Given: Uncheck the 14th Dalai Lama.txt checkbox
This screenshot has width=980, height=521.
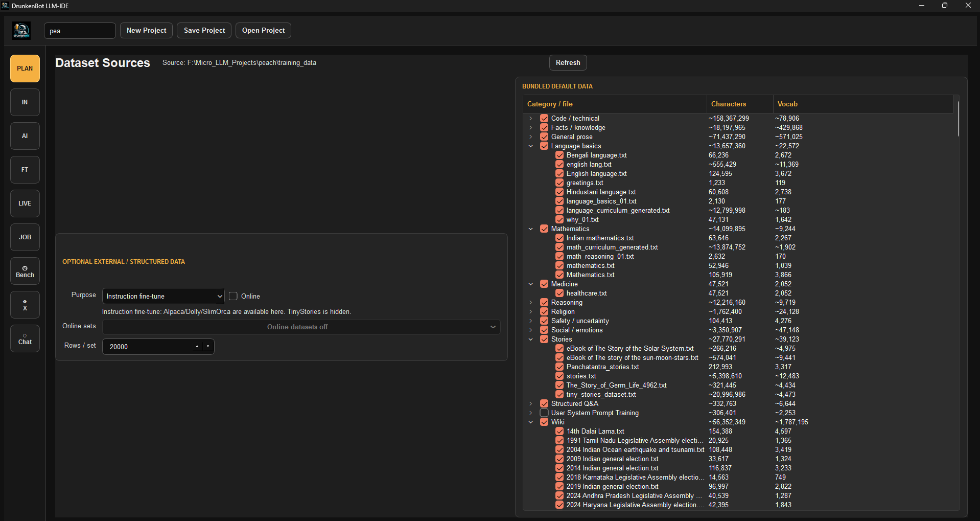Looking at the screenshot, I should click(559, 431).
